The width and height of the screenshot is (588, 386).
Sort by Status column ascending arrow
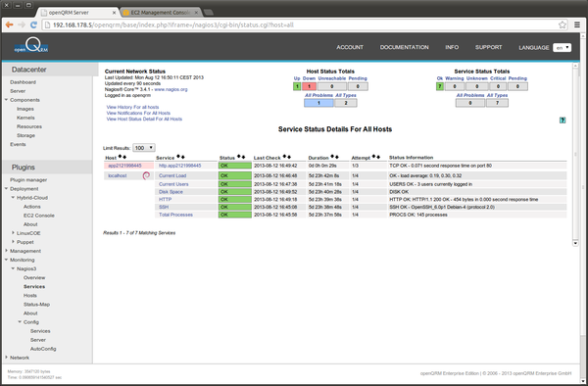(x=239, y=157)
